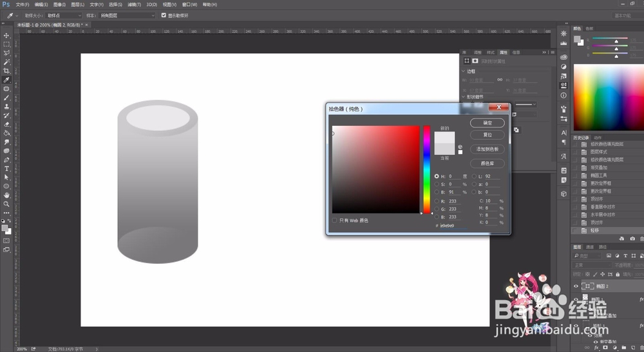644x352 pixels.
Task: Open the 文件(F) menu
Action: coord(22,5)
